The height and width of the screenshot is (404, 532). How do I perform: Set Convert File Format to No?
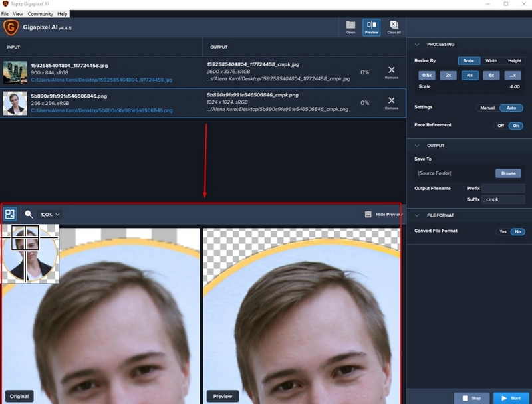tap(518, 232)
